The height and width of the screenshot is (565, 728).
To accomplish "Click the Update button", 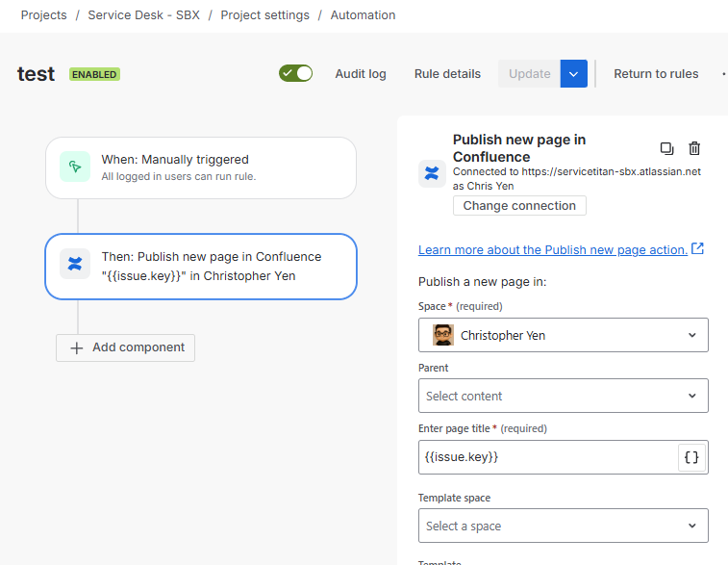I will coord(529,73).
